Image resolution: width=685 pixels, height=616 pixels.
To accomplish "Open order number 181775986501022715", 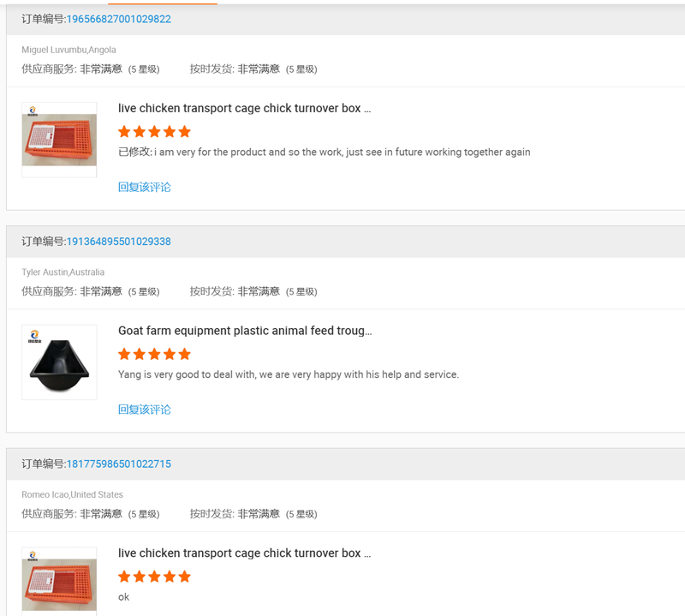I will pyautogui.click(x=118, y=464).
